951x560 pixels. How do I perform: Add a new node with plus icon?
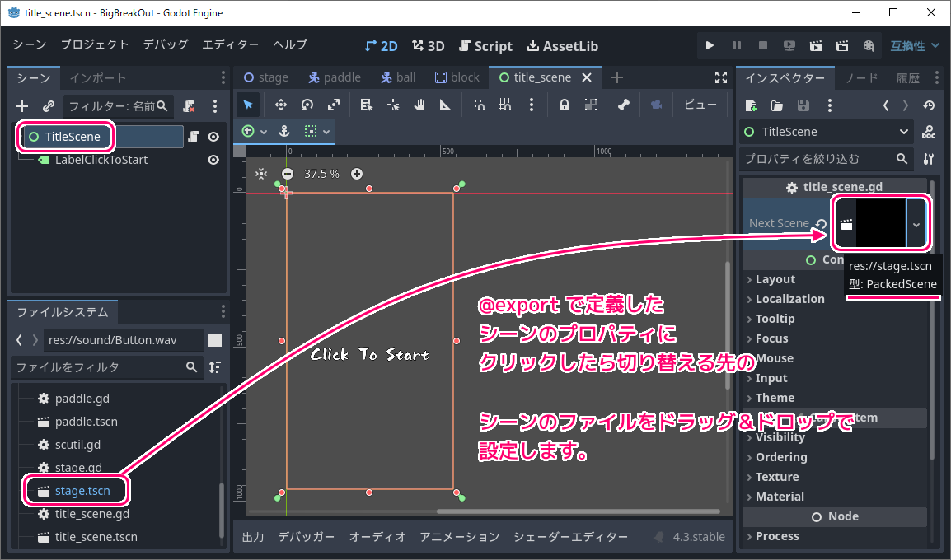[x=22, y=106]
